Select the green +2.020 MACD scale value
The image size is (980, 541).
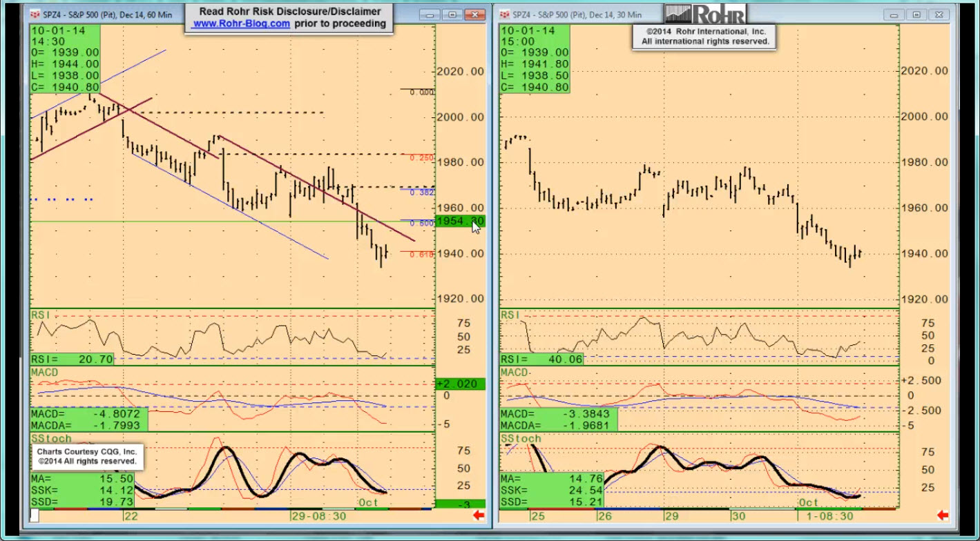pos(460,384)
